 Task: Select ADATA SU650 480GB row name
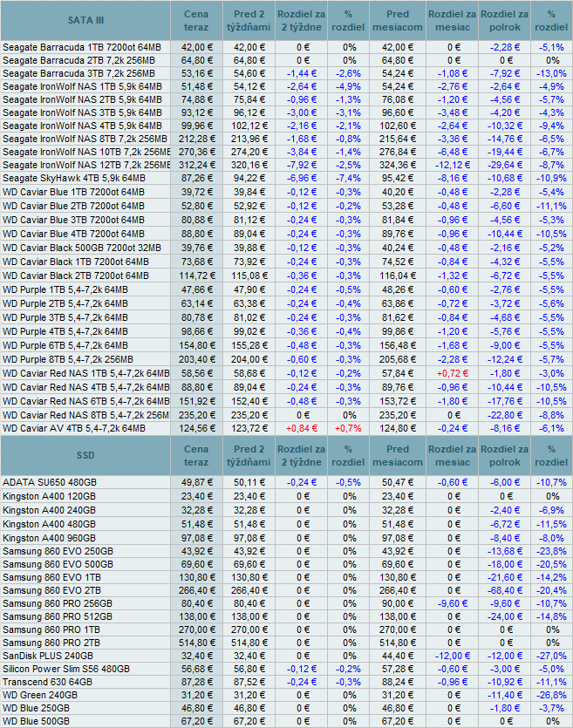[50, 482]
